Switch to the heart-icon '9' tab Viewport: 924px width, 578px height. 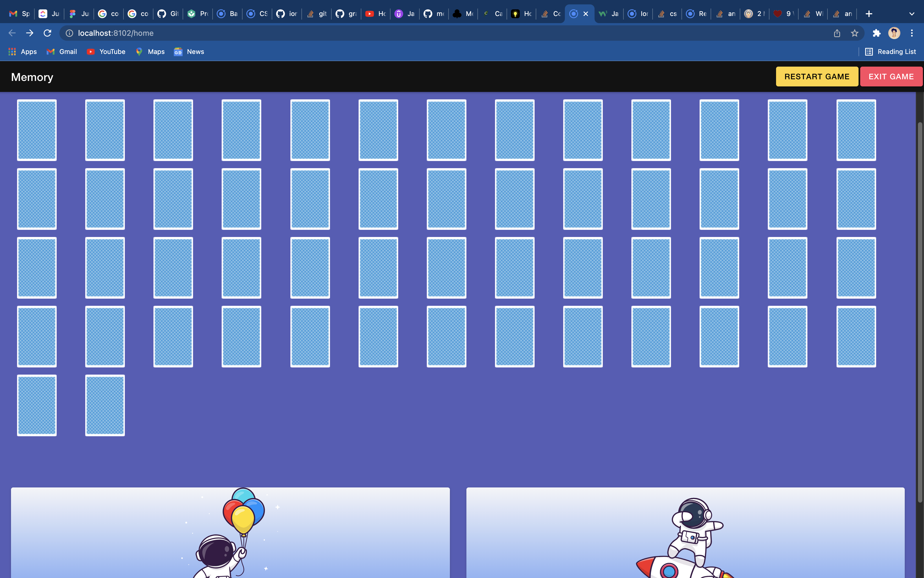(x=783, y=14)
